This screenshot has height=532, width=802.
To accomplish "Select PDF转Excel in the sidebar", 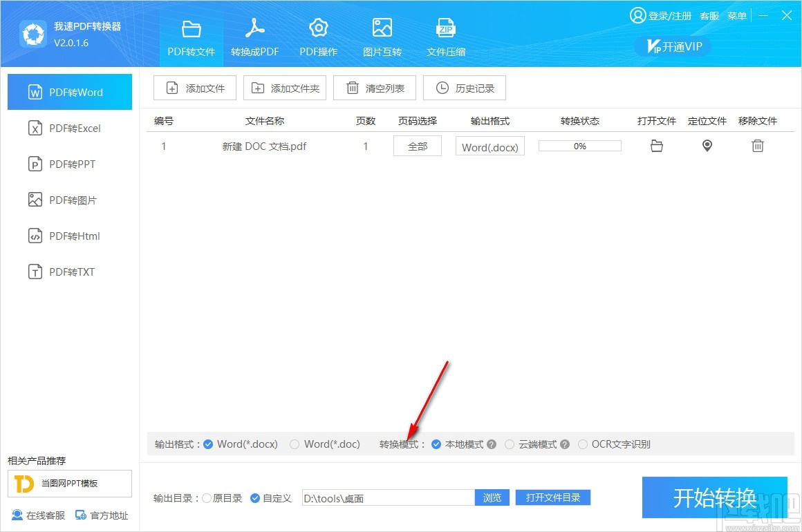I will [69, 128].
